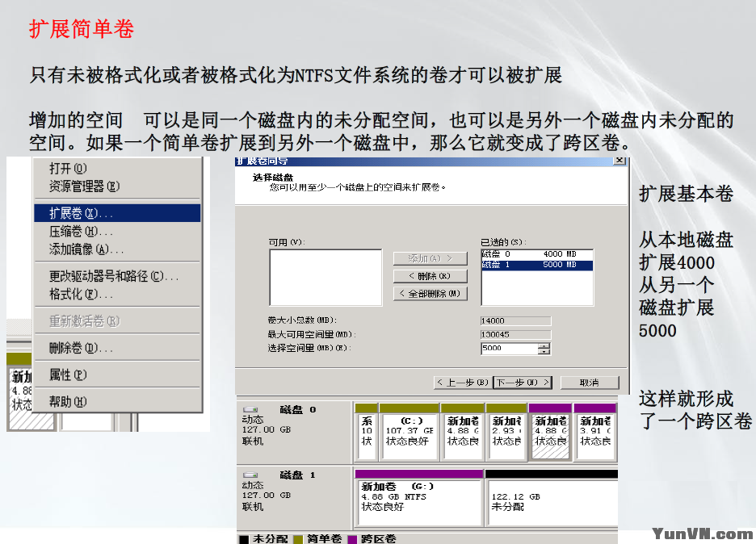Select 磁盘 1 5000 MB in selected list
This screenshot has height=544, width=756.
[x=536, y=265]
